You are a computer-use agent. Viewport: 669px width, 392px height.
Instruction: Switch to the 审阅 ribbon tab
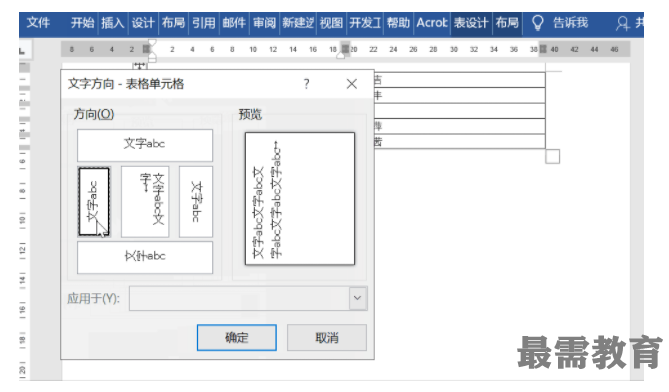point(264,23)
